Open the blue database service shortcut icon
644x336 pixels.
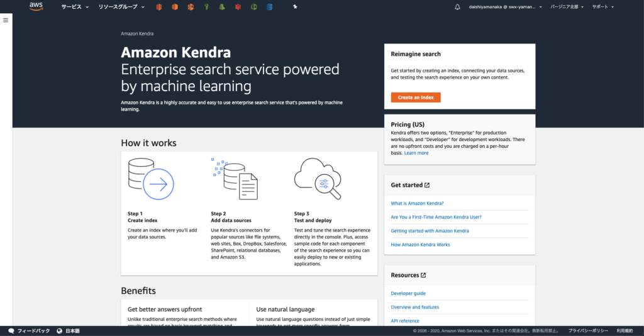point(269,7)
